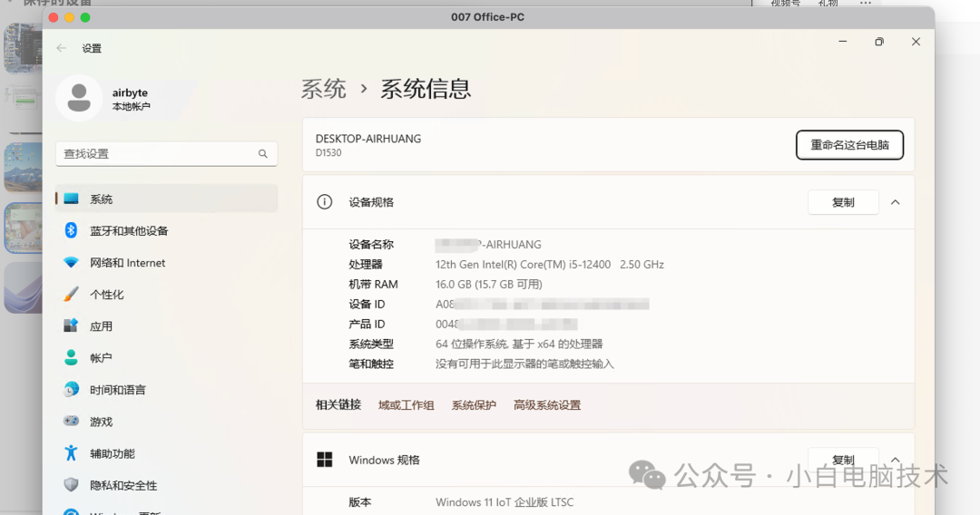The height and width of the screenshot is (515, 980).
Task: Go to 个性化 settings
Action: click(x=166, y=294)
